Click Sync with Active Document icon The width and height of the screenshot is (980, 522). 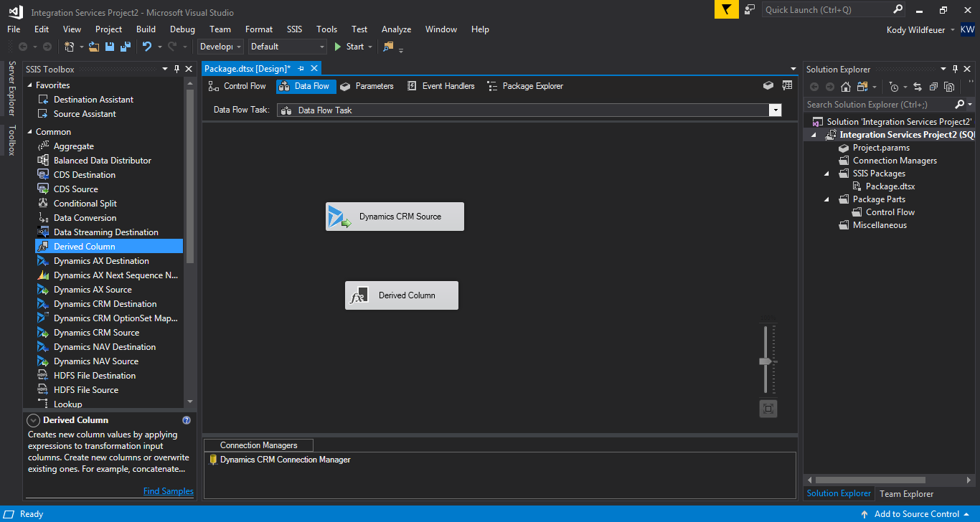pos(918,87)
